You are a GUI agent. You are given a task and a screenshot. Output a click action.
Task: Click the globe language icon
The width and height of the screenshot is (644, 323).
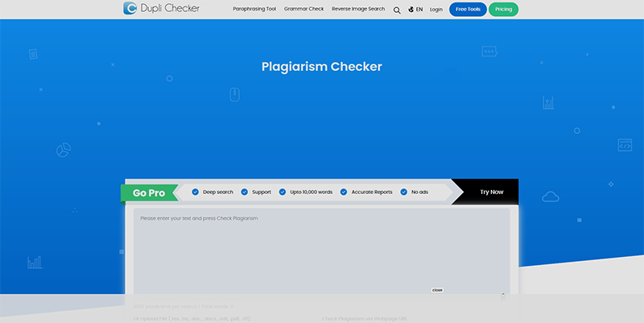[x=411, y=10]
